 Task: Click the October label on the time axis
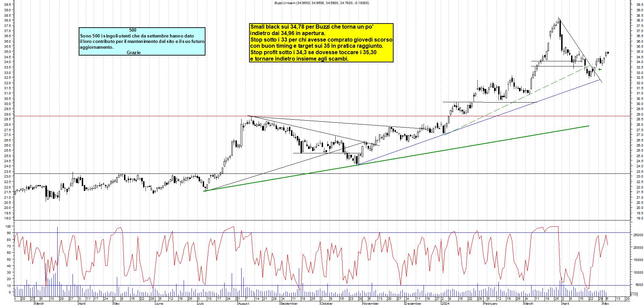(326, 303)
